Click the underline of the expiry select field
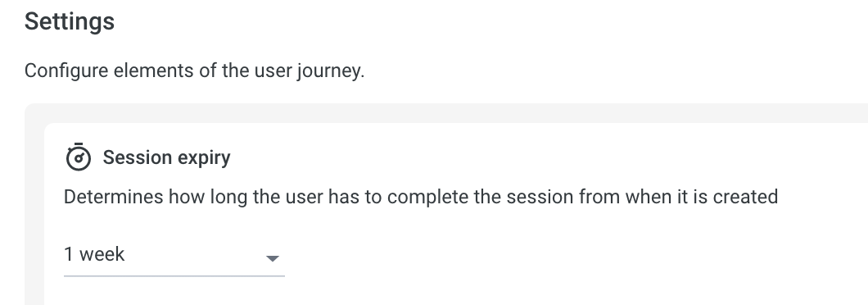 (x=174, y=275)
